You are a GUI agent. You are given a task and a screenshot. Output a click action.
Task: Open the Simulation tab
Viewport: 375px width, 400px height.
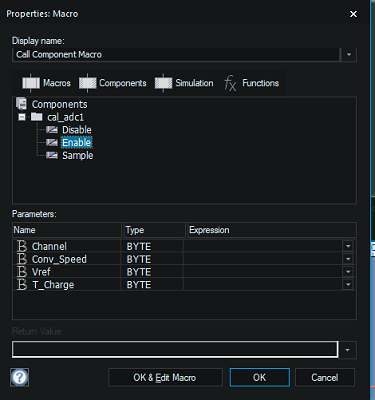point(184,83)
